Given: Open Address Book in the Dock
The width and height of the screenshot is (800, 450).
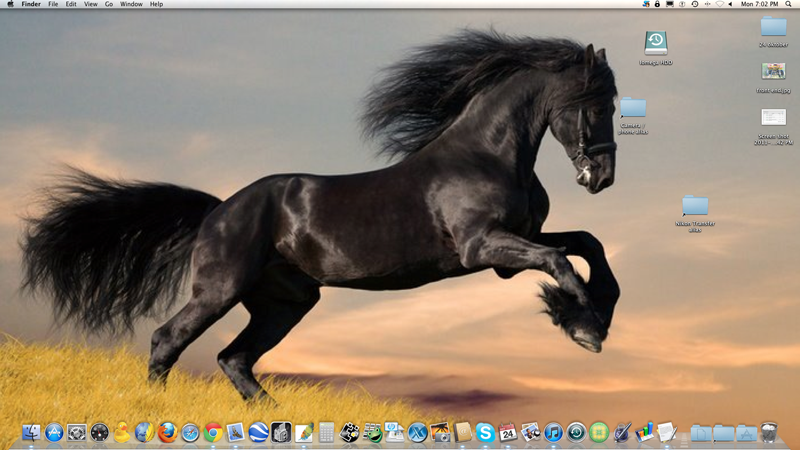Looking at the screenshot, I should pyautogui.click(x=463, y=433).
